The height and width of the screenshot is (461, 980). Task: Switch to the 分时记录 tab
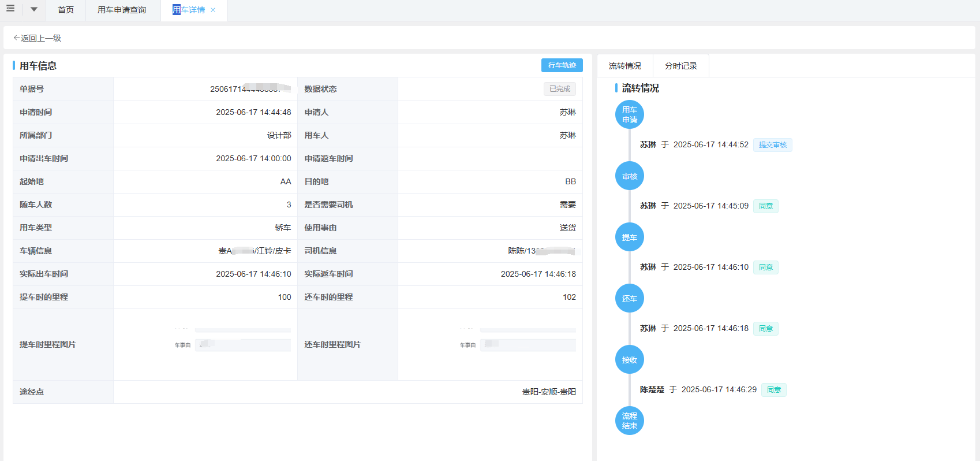(680, 66)
